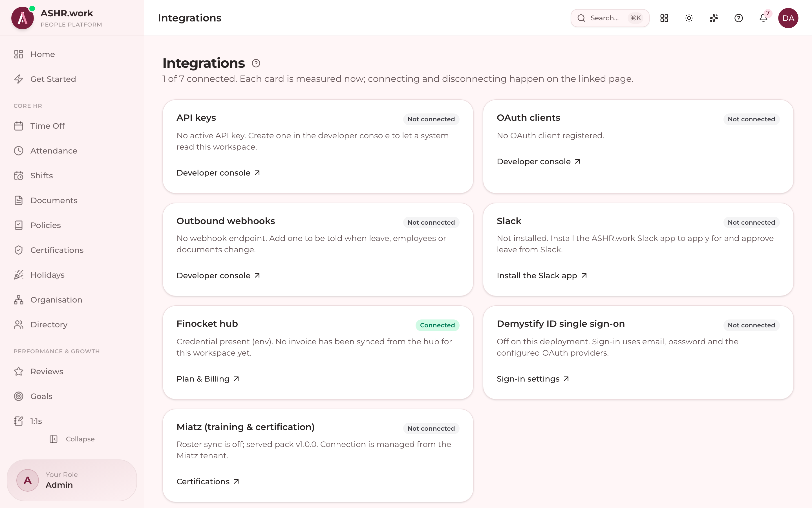Image resolution: width=812 pixels, height=508 pixels.
Task: Open Plan & Billing link
Action: pos(208,379)
